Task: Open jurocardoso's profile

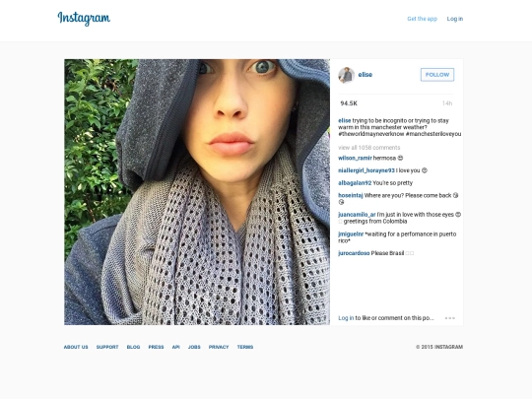Action: point(354,253)
